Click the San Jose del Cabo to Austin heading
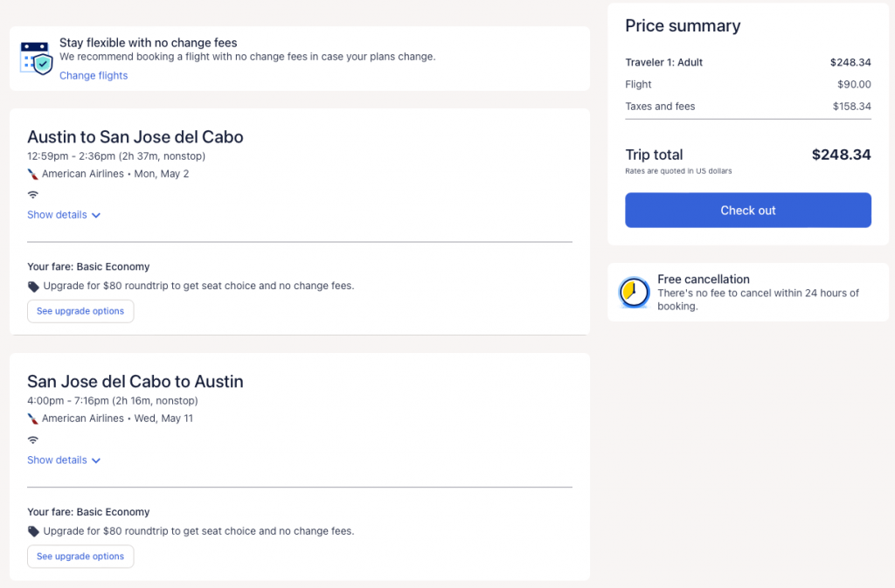Screen dimensions: 895x588 click(135, 382)
